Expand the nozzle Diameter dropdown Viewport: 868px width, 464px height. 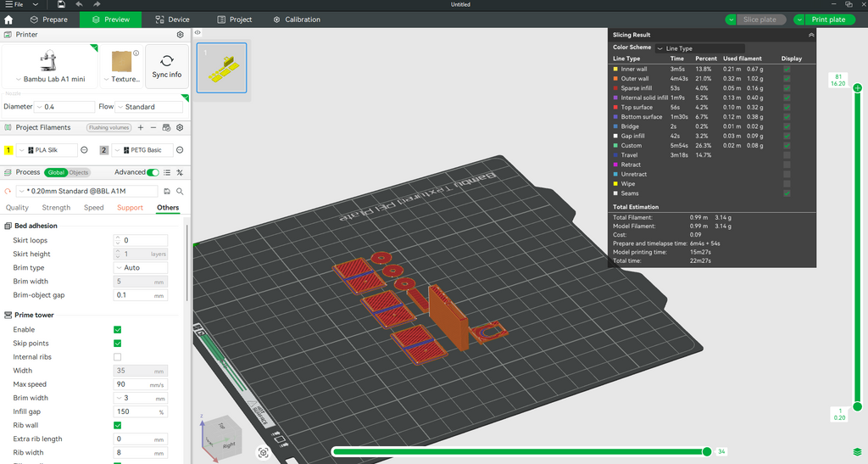click(65, 107)
